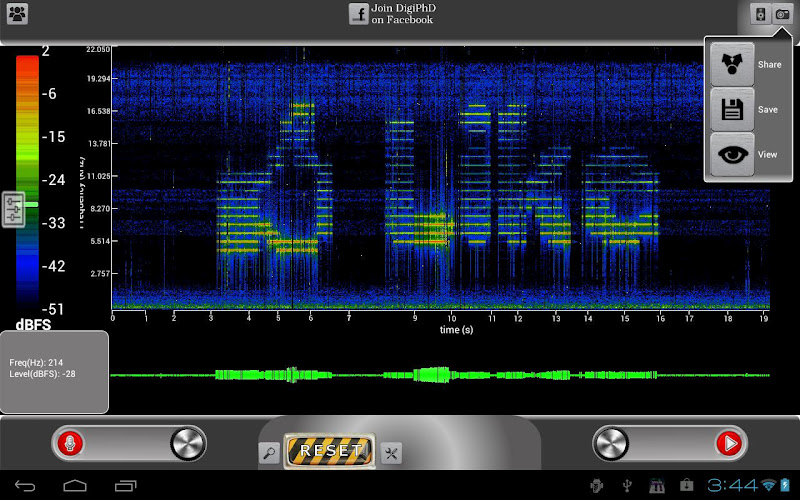Click time axis label 9
This screenshot has width=800, height=500.
[x=415, y=318]
